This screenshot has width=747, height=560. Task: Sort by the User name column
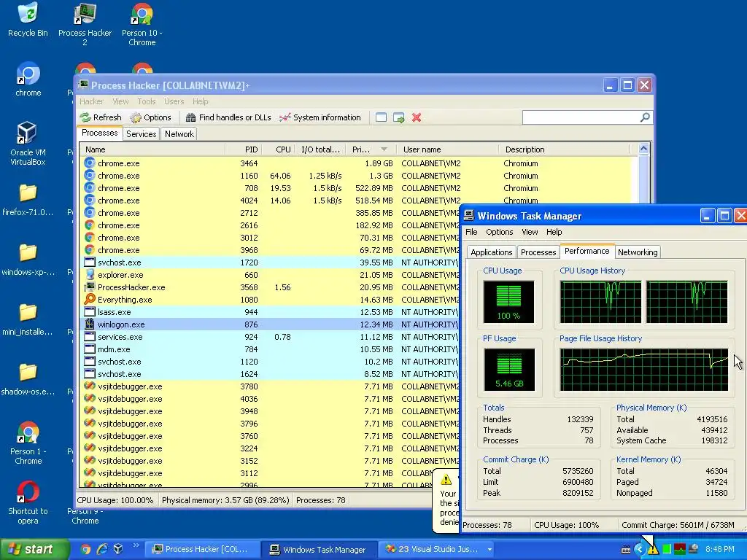point(447,149)
